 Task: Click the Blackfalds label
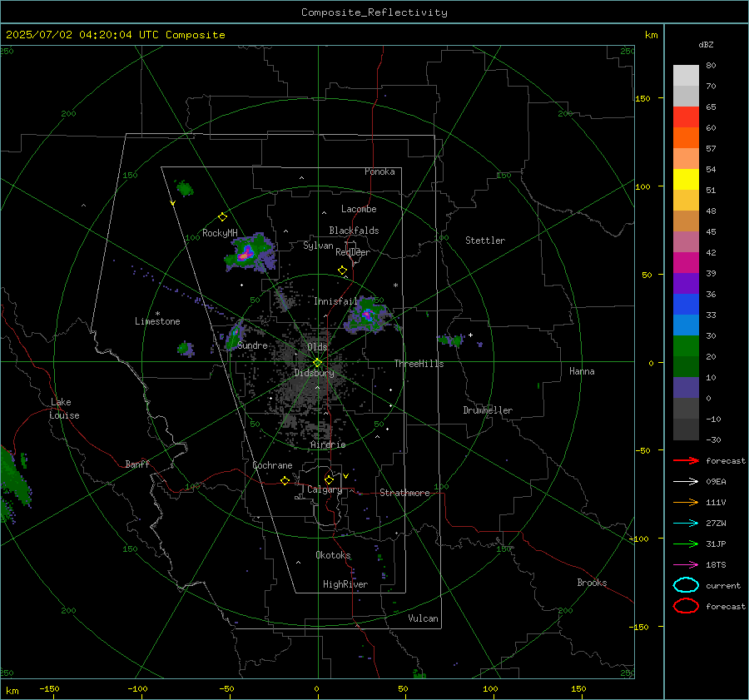point(354,231)
